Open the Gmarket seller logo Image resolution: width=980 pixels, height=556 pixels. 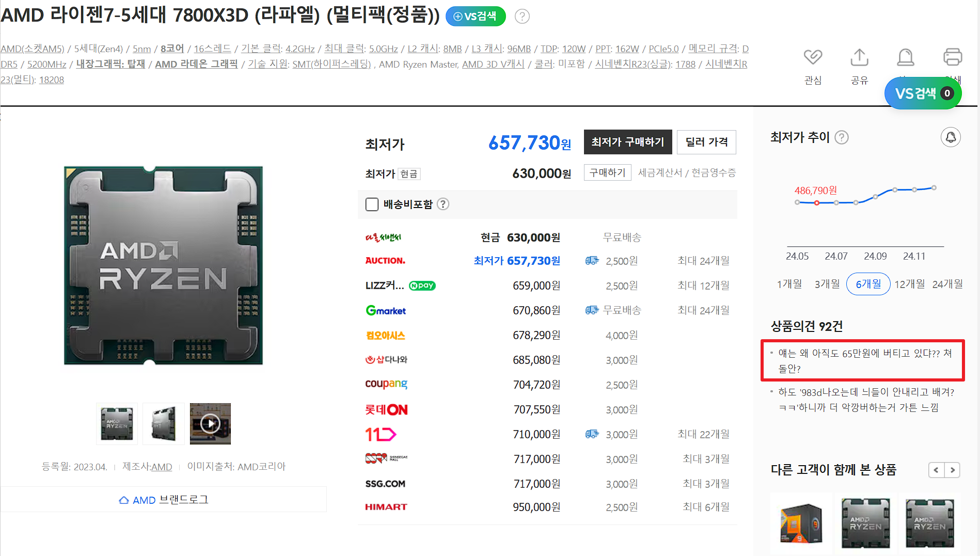pyautogui.click(x=386, y=310)
